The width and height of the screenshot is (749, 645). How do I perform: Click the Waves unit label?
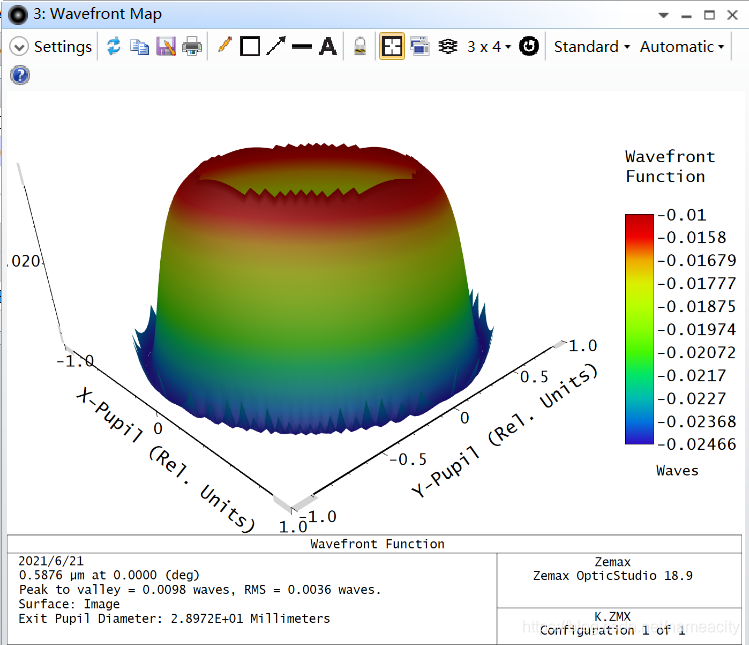pyautogui.click(x=677, y=471)
